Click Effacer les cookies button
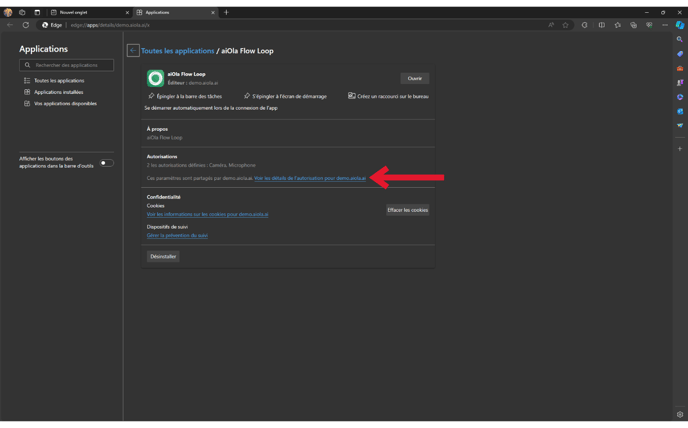This screenshot has width=688, height=428. coord(408,210)
